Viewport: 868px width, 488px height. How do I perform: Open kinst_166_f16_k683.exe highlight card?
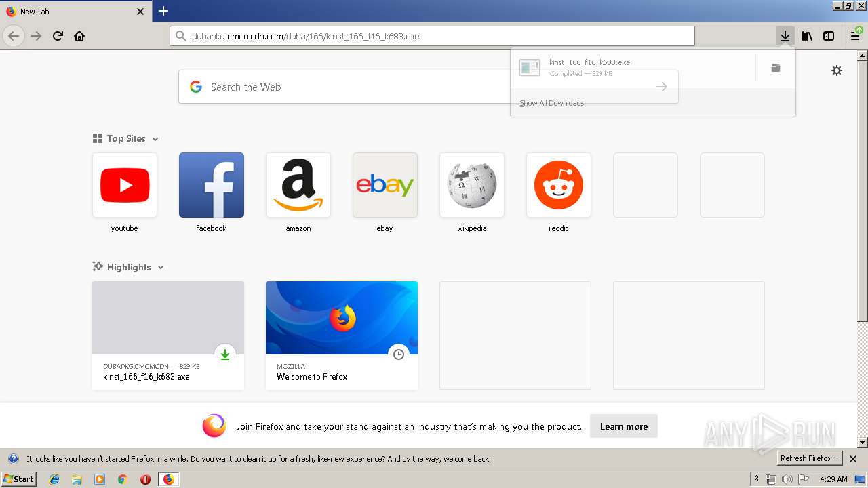click(168, 335)
